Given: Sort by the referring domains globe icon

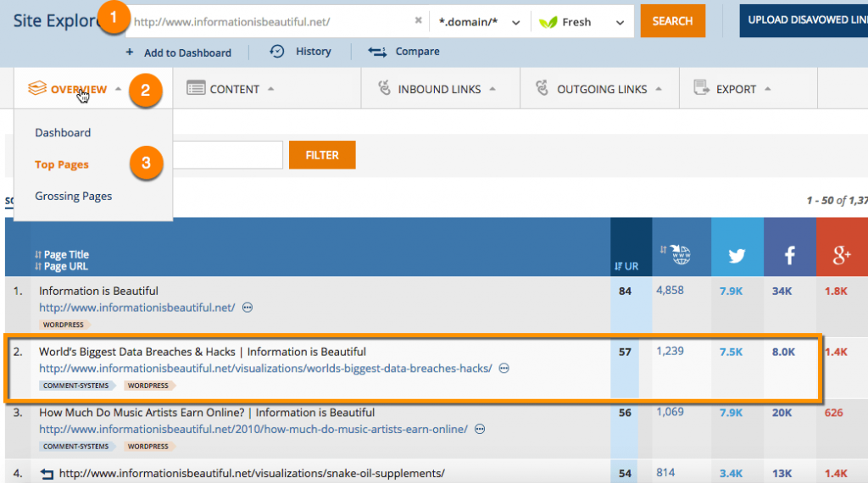Looking at the screenshot, I should (x=680, y=254).
